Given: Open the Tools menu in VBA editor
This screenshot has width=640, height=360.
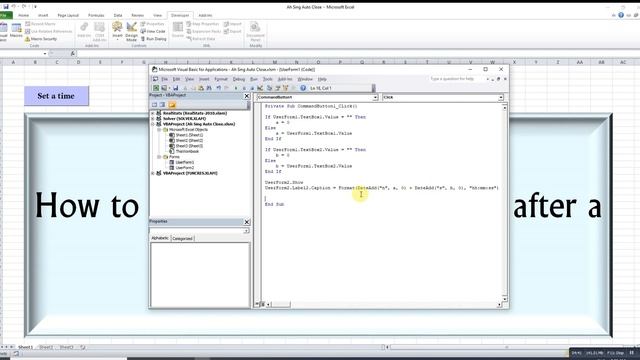Looking at the screenshot, I should pyautogui.click(x=267, y=79).
